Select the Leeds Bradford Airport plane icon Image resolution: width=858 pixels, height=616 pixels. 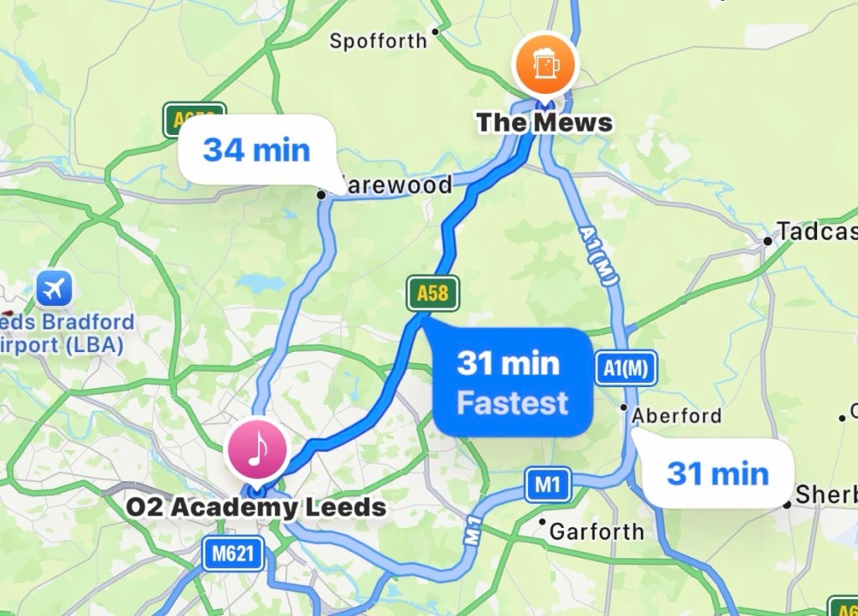pos(54,288)
